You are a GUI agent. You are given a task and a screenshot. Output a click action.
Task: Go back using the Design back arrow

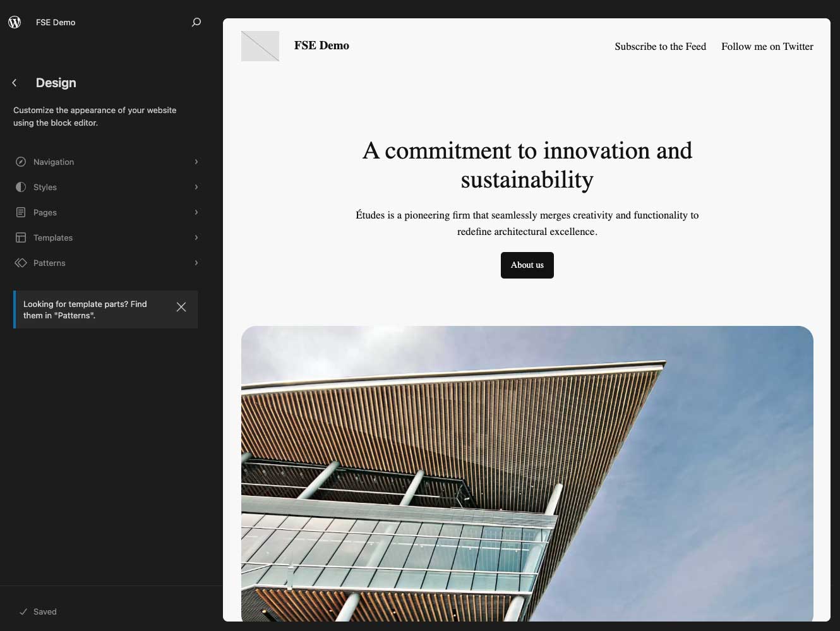pyautogui.click(x=15, y=83)
